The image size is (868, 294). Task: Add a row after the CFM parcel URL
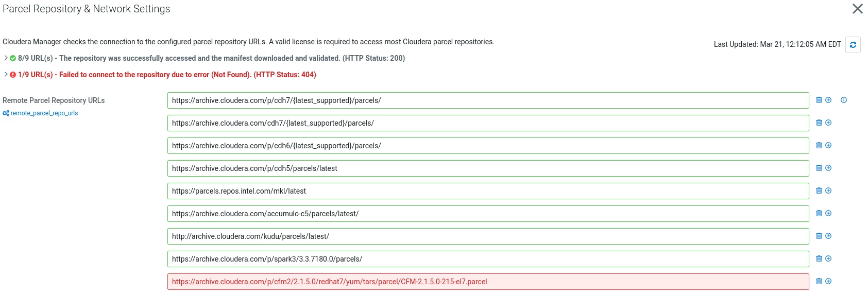point(828,281)
